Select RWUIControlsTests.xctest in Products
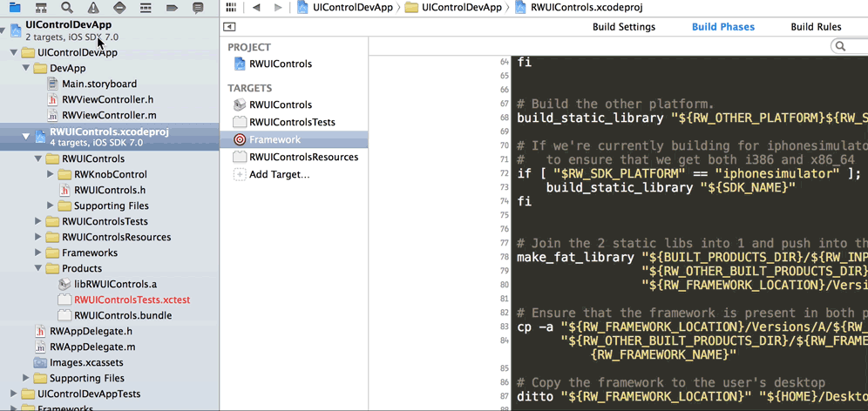 point(132,300)
